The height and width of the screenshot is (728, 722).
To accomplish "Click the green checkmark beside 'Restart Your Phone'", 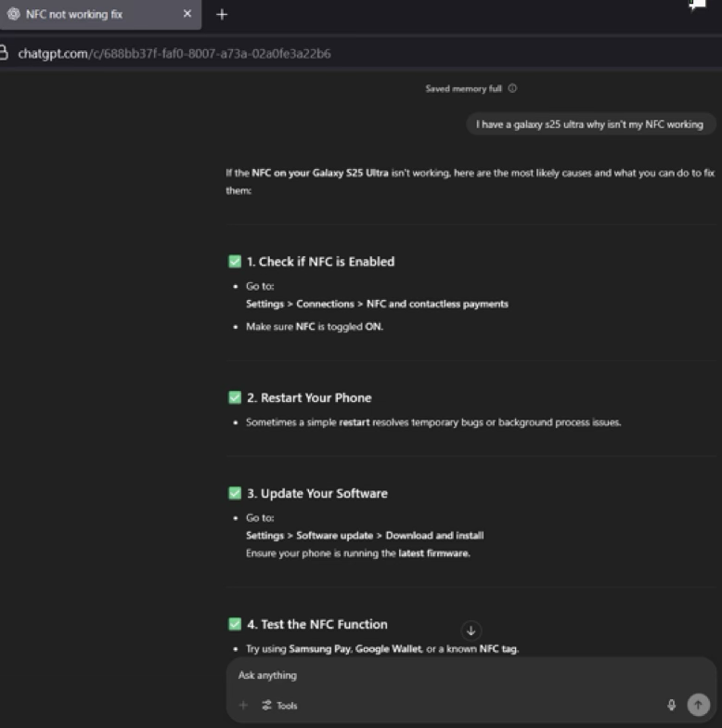I will pyautogui.click(x=235, y=397).
